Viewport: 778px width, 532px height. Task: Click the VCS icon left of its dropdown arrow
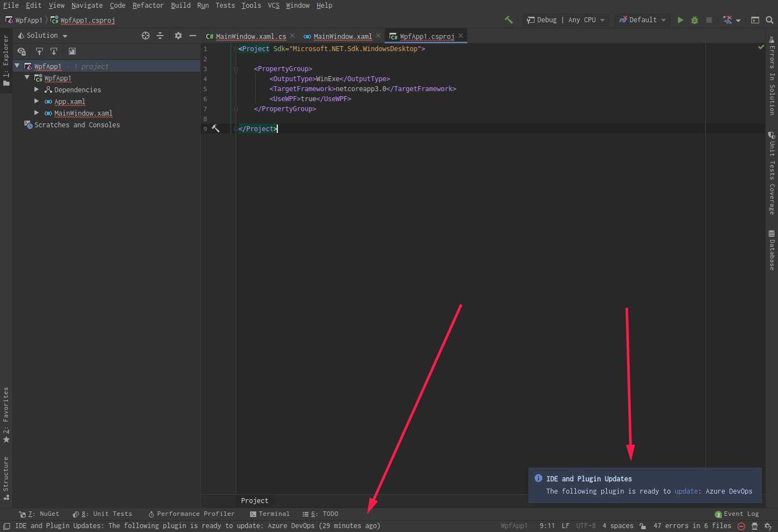(x=727, y=20)
